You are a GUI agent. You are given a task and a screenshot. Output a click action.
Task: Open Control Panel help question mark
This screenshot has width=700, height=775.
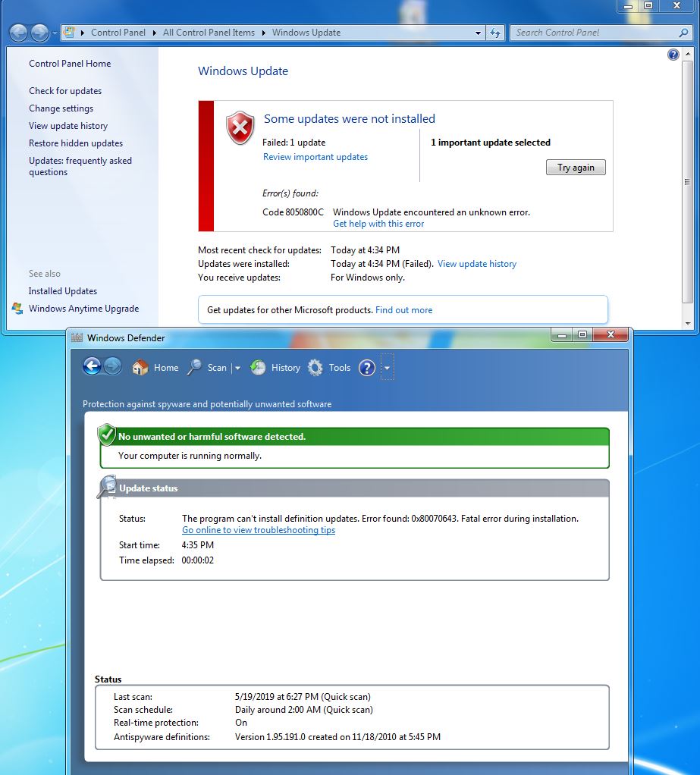pos(673,54)
